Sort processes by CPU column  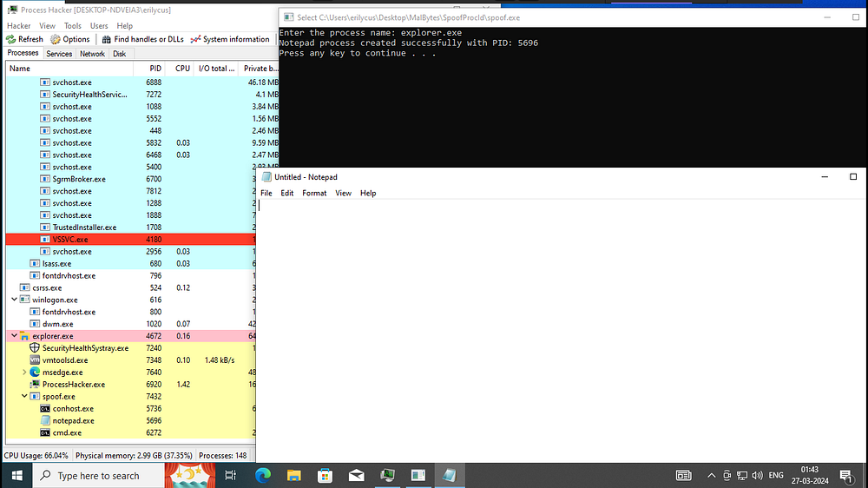pos(181,69)
